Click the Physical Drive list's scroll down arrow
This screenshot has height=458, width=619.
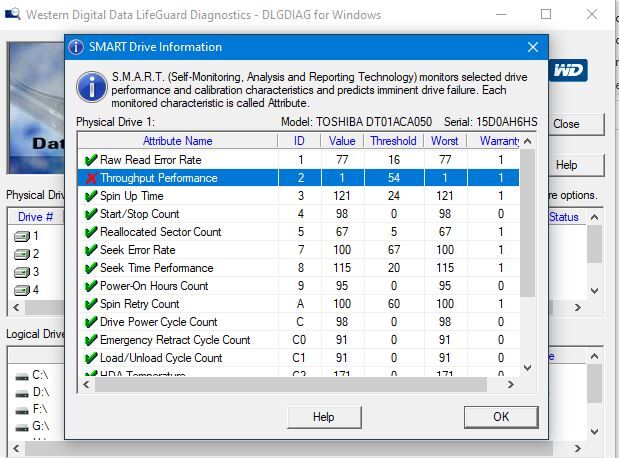click(595, 291)
